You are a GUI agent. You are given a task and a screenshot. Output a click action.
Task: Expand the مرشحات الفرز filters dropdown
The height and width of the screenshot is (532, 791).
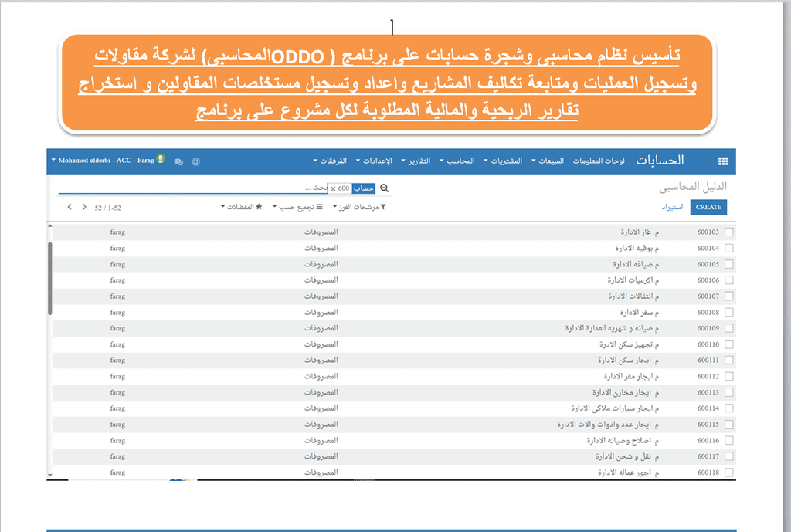pos(359,207)
